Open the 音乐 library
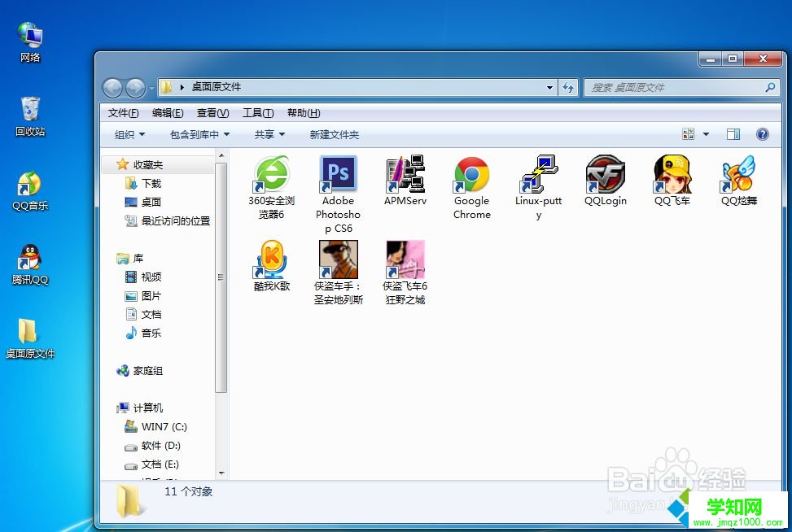This screenshot has width=792, height=532. tap(143, 334)
